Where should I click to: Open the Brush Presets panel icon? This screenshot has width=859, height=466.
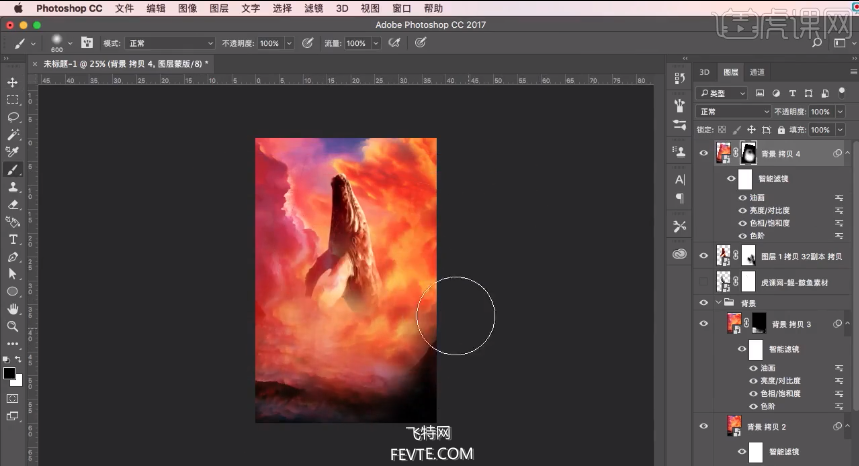[680, 125]
